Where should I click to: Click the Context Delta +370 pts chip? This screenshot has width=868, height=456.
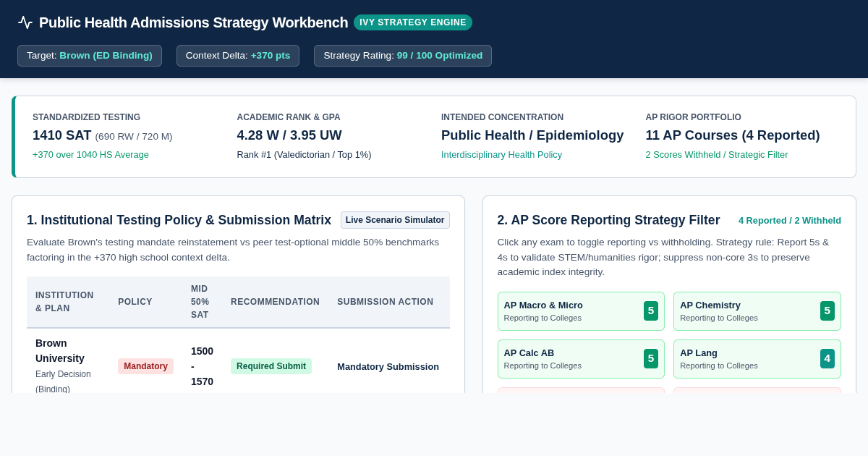238,56
